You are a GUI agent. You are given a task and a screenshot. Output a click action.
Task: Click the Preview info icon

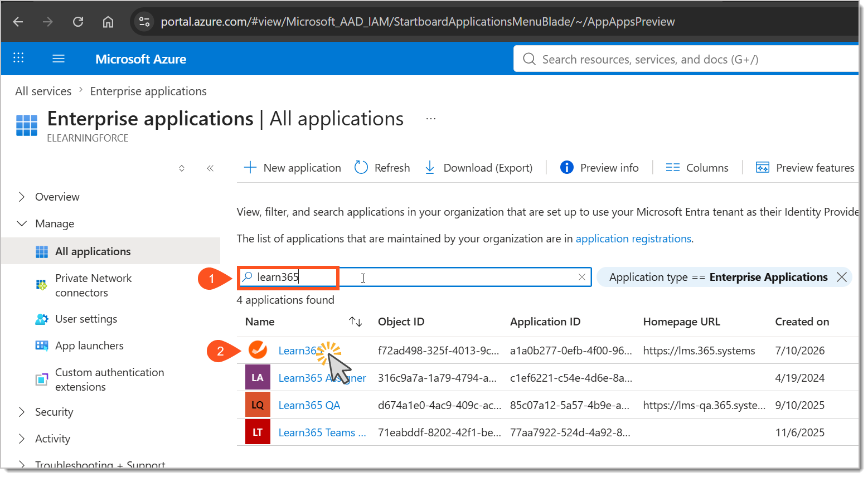pyautogui.click(x=566, y=167)
